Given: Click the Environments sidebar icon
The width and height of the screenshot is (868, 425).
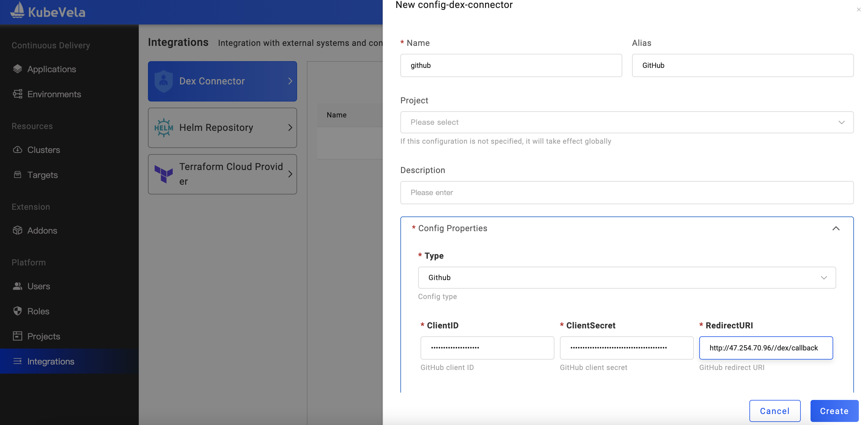Looking at the screenshot, I should pyautogui.click(x=17, y=94).
